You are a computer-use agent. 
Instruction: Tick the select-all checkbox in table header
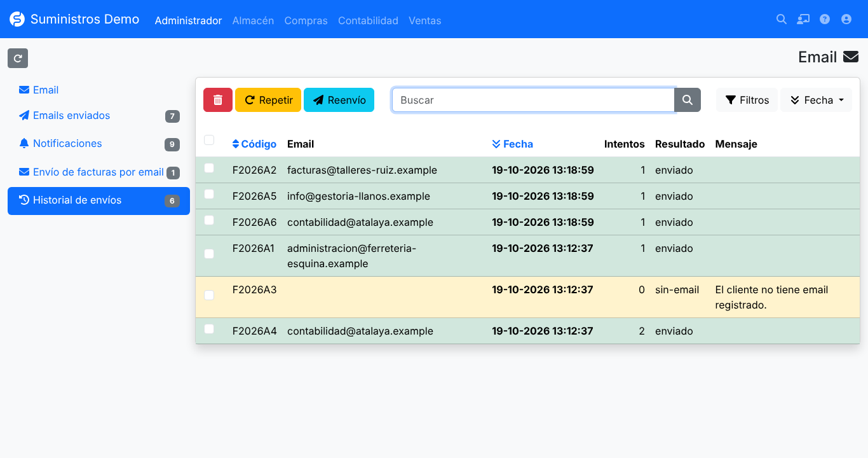click(209, 140)
